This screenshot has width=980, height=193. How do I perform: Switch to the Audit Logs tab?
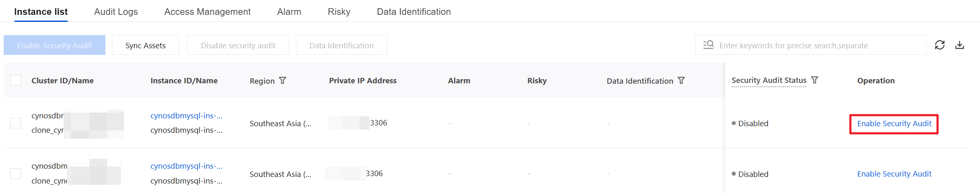(x=116, y=12)
